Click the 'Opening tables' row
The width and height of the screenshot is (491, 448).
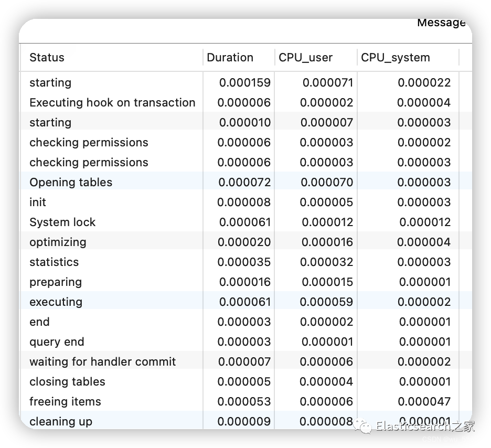[247, 182]
